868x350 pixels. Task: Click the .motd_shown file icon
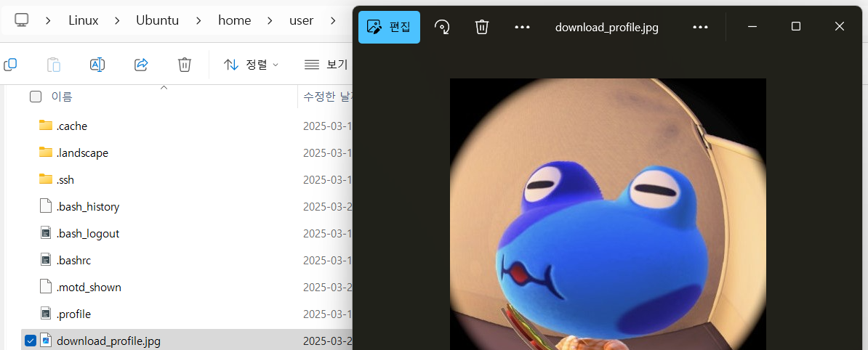45,286
